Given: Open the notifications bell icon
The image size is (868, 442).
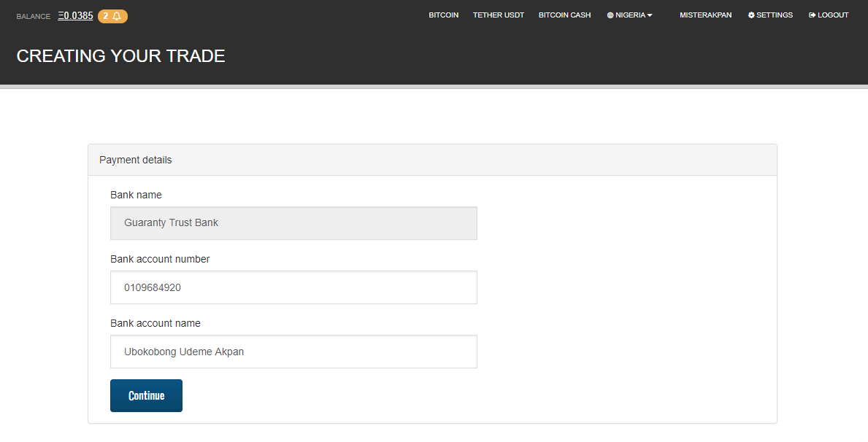Looking at the screenshot, I should tap(118, 15).
